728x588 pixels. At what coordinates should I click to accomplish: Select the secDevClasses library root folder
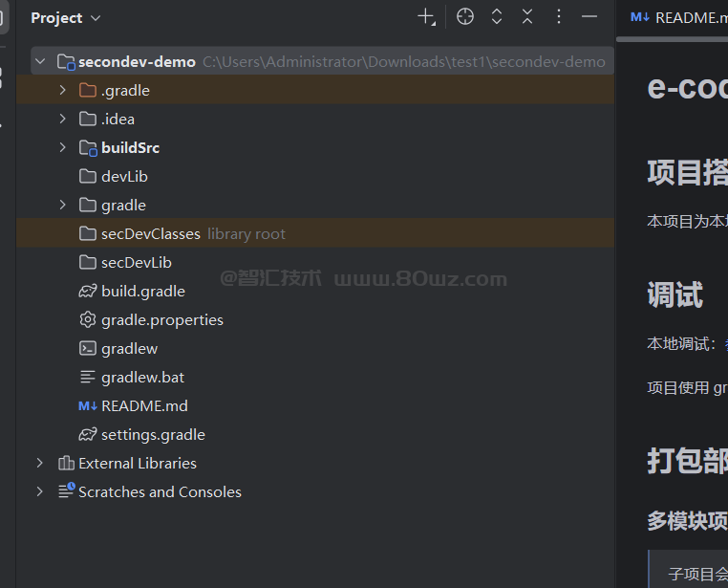point(150,233)
